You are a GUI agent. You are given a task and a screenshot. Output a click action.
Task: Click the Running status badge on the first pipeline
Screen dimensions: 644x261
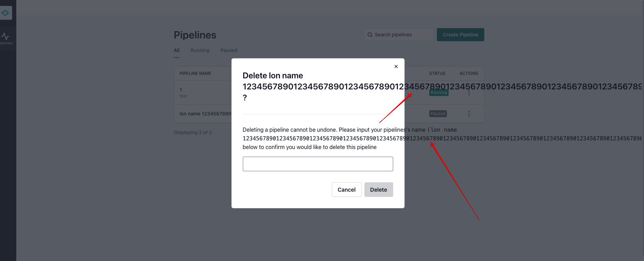pyautogui.click(x=439, y=93)
